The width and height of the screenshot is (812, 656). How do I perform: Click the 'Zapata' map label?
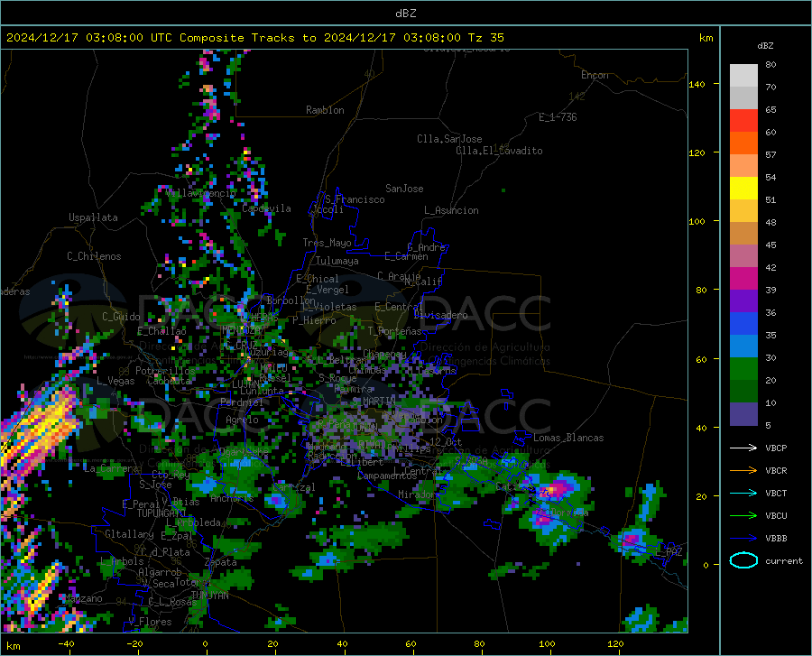pos(221,562)
